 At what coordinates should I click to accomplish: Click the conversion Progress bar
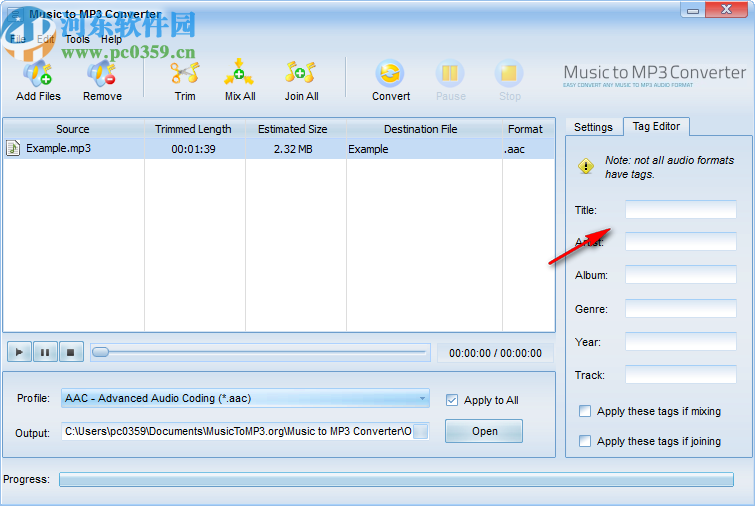[x=396, y=480]
